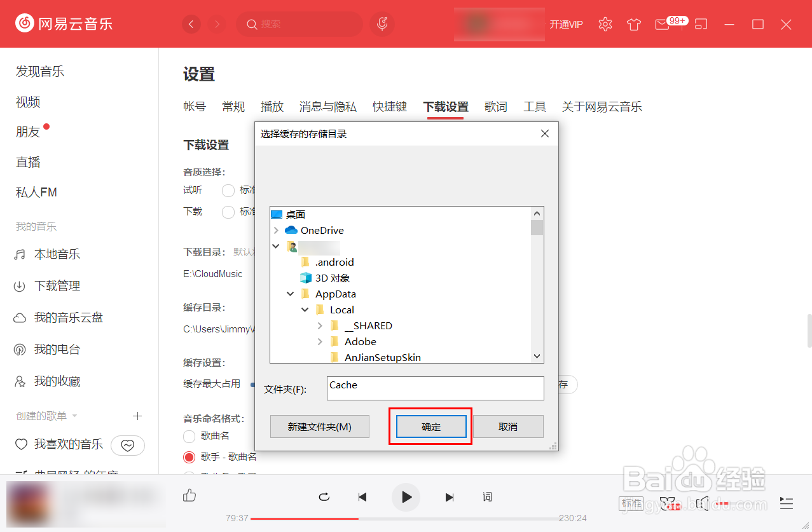
Task: Click 取消 in folder dialog
Action: pos(508,426)
